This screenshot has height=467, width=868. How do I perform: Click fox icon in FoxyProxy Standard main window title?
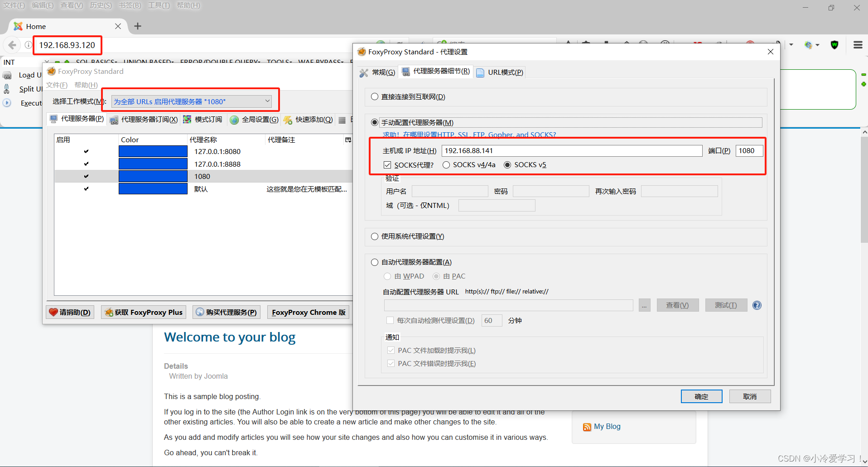52,71
